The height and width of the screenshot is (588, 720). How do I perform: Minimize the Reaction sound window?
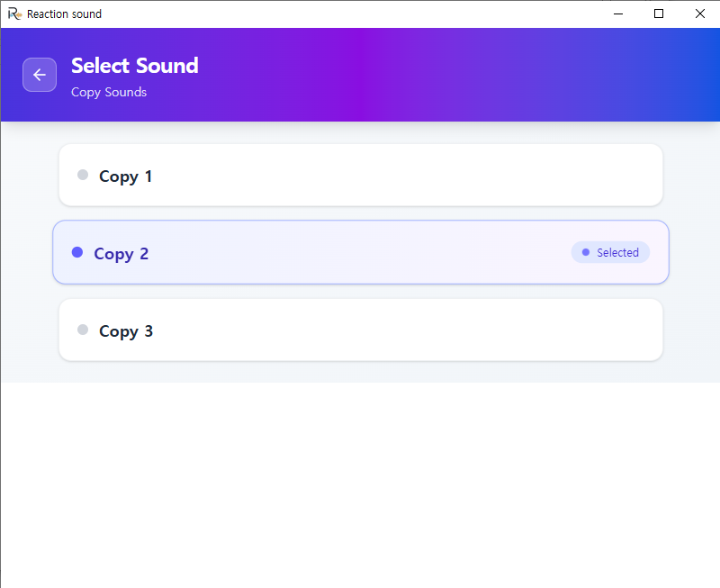coord(618,14)
